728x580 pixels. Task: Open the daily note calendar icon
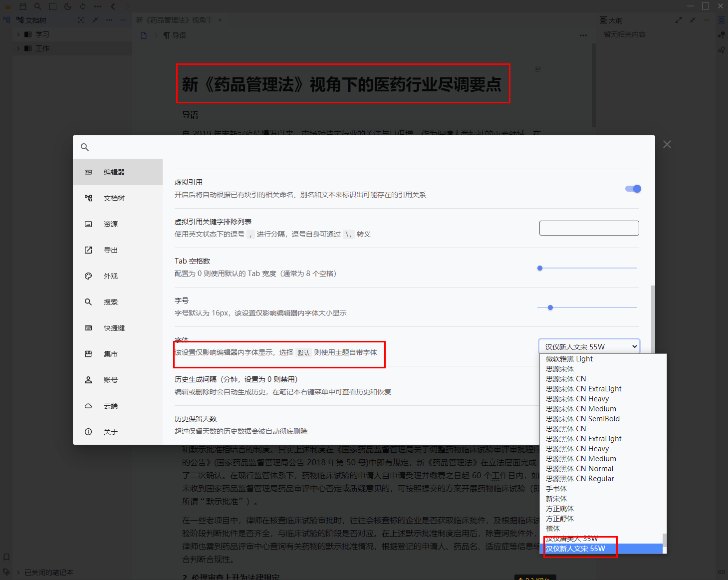[23, 6]
